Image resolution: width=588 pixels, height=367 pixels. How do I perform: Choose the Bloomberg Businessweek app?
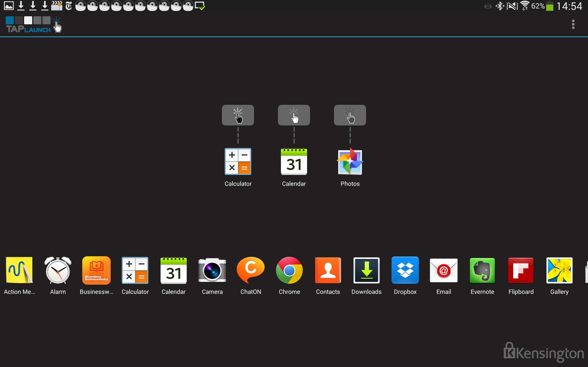click(96, 270)
